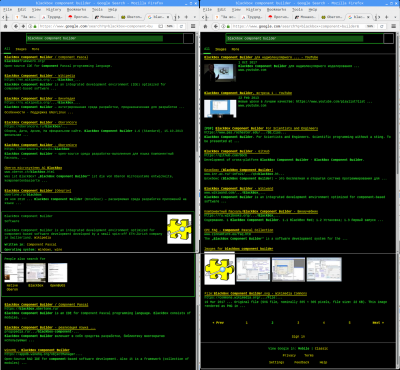The width and height of the screenshot is (400, 370).
Task: Open the hamburger menu in left Firefox window
Action: point(193,26)
